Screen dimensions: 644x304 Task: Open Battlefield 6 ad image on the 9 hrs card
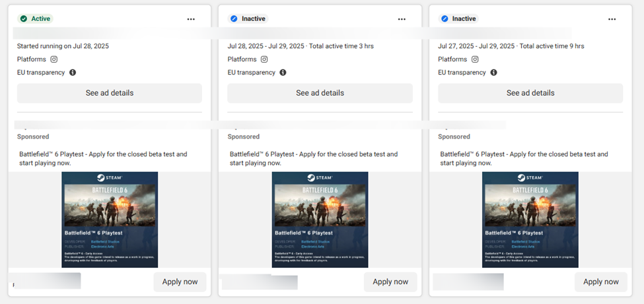coord(530,220)
